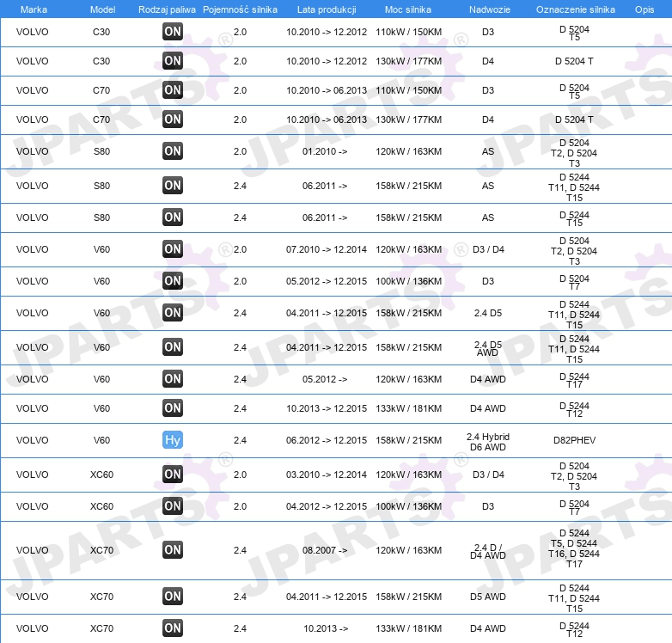Viewport: 672px width, 643px height.
Task: Click the D 5204 T7 cell in the XC60 row
Action: pyautogui.click(x=574, y=507)
